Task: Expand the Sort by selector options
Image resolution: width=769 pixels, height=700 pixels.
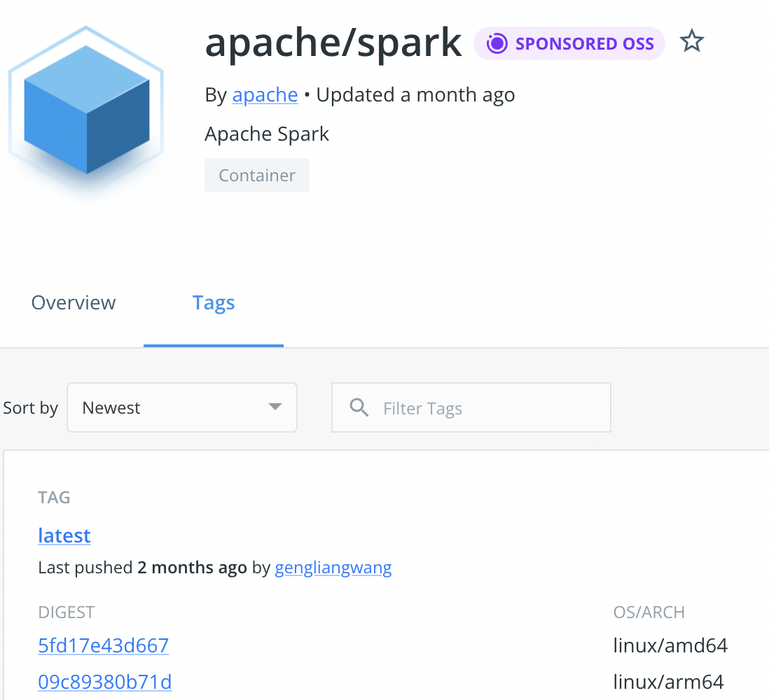Action: 182,407
